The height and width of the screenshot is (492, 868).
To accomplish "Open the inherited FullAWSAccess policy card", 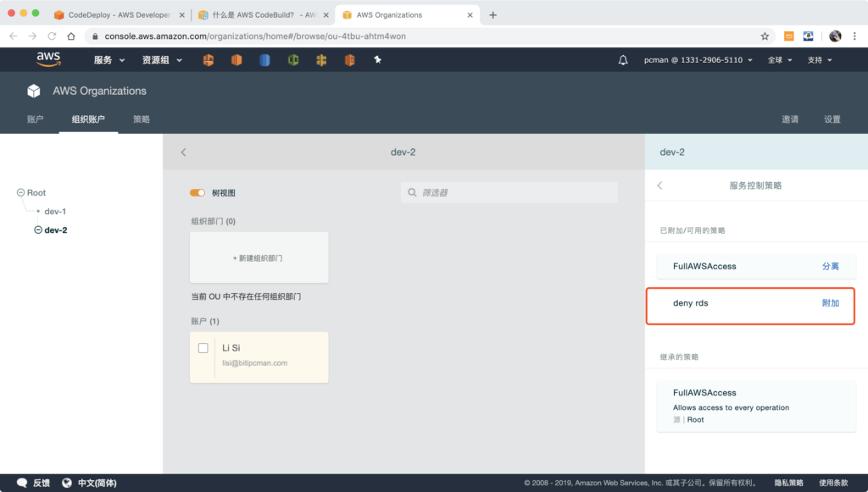I will pos(755,406).
